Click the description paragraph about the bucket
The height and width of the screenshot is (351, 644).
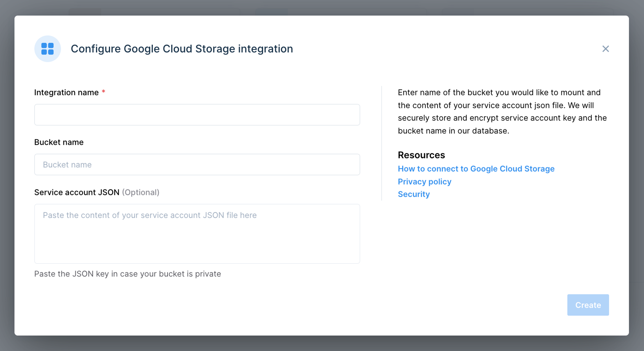[x=502, y=112]
